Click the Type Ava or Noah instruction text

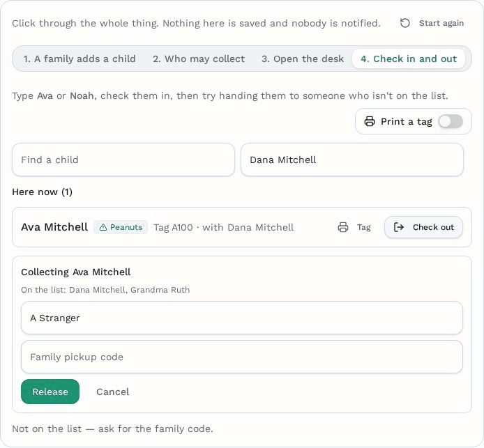(x=230, y=96)
